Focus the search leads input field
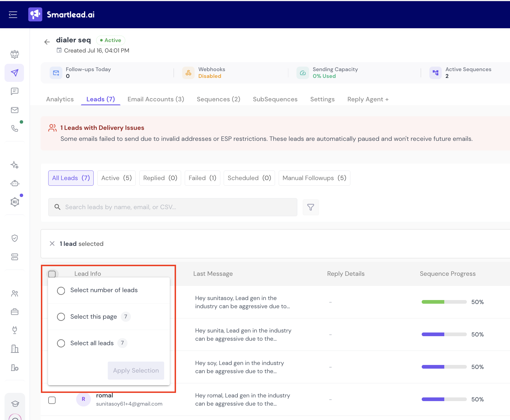The width and height of the screenshot is (510, 420). 173,207
